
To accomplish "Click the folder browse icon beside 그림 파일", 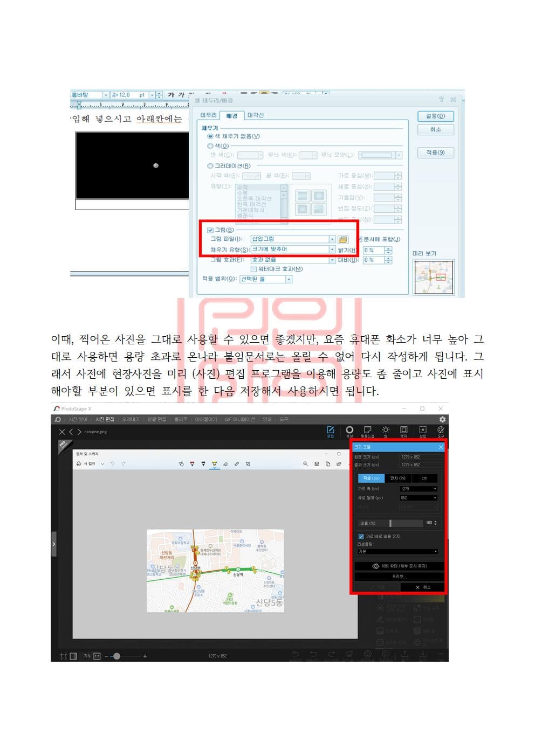I will [x=343, y=239].
